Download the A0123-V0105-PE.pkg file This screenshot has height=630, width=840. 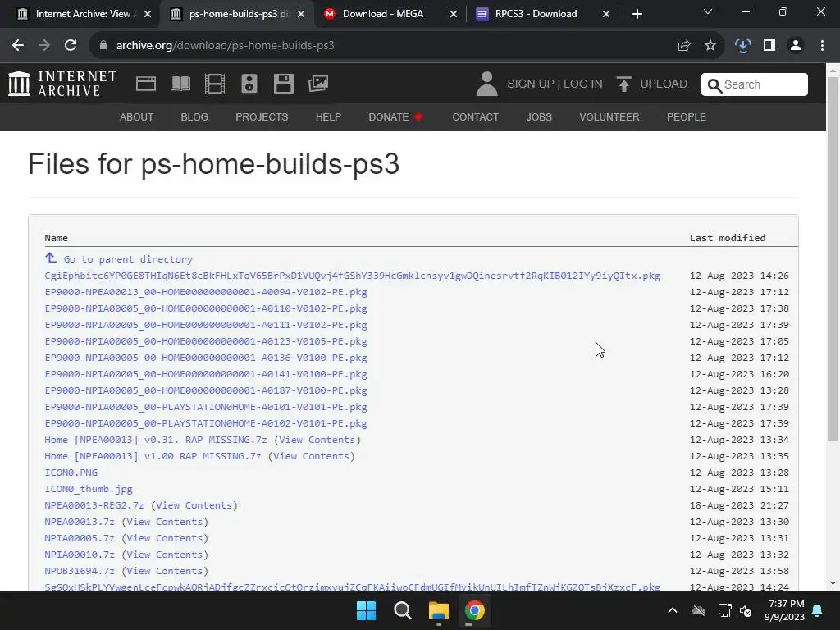206,341
